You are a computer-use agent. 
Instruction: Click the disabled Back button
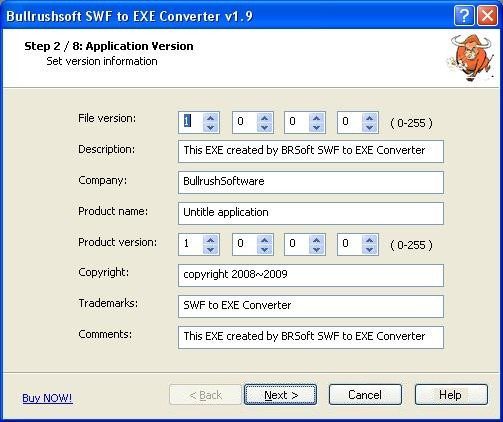pyautogui.click(x=205, y=395)
